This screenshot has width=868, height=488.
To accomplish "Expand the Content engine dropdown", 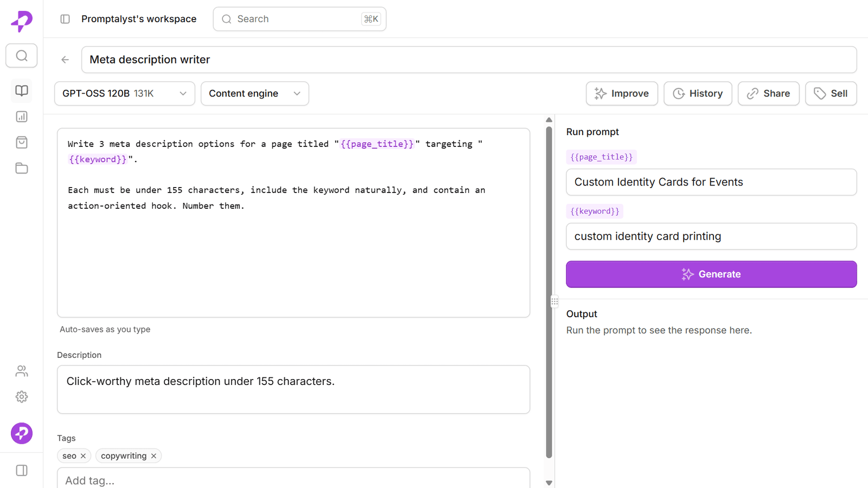I will [x=255, y=94].
